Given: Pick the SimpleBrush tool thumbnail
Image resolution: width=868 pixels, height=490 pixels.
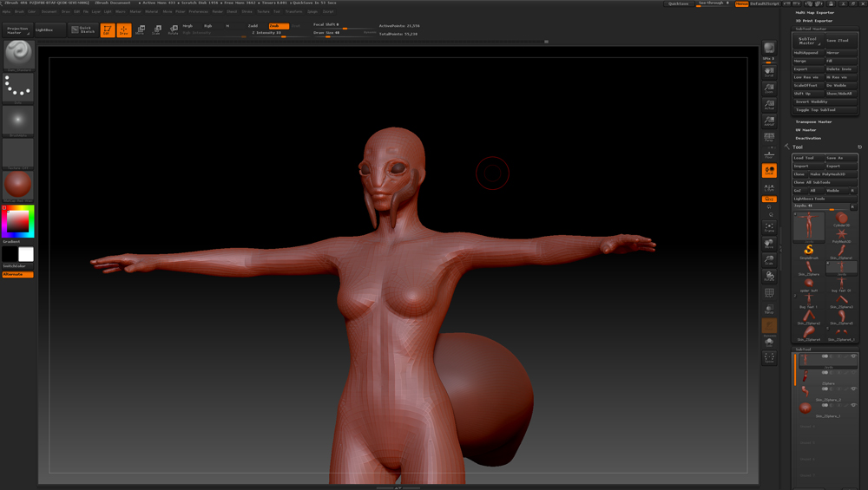Looking at the screenshot, I should [809, 252].
